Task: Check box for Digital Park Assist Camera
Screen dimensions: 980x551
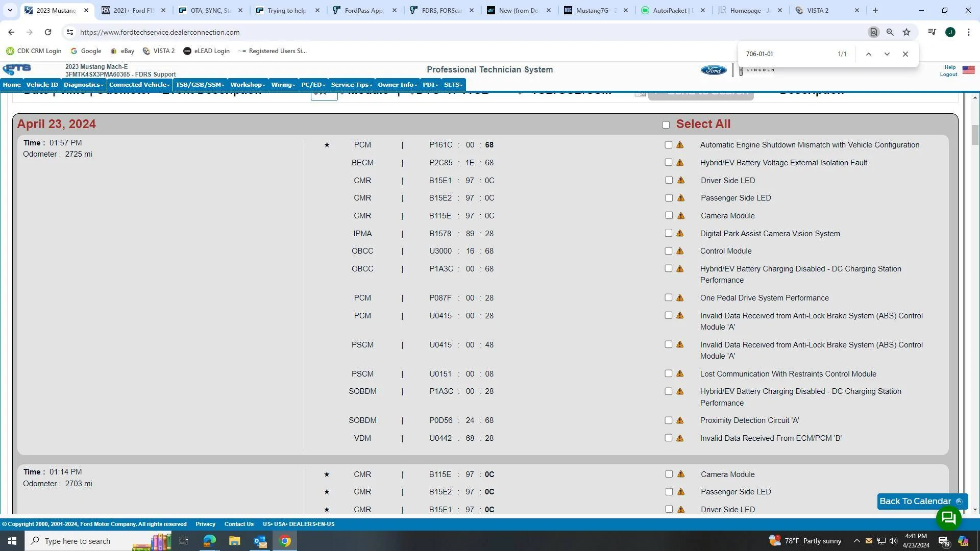Action: 668,233
